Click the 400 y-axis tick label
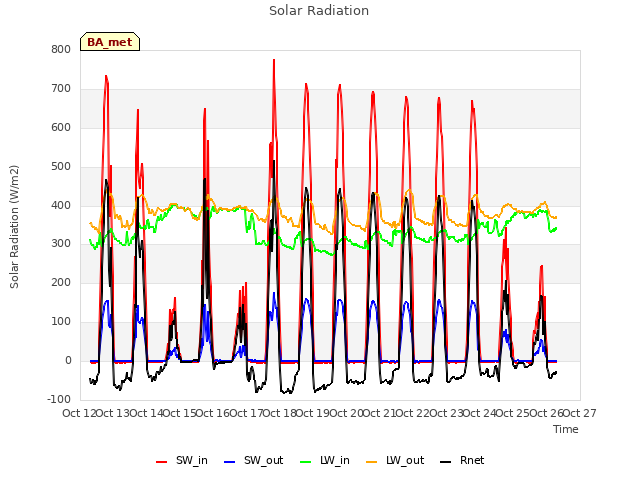 pyautogui.click(x=61, y=205)
